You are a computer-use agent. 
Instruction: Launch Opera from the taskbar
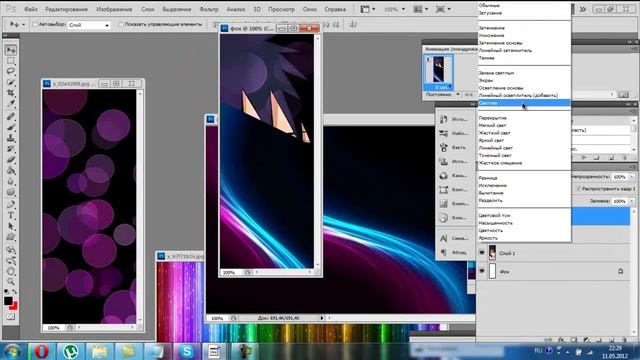pyautogui.click(x=41, y=351)
